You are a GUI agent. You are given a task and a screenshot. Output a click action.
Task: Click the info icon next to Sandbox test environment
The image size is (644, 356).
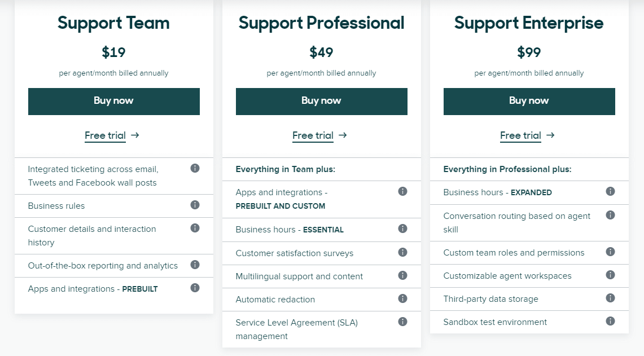(x=610, y=322)
